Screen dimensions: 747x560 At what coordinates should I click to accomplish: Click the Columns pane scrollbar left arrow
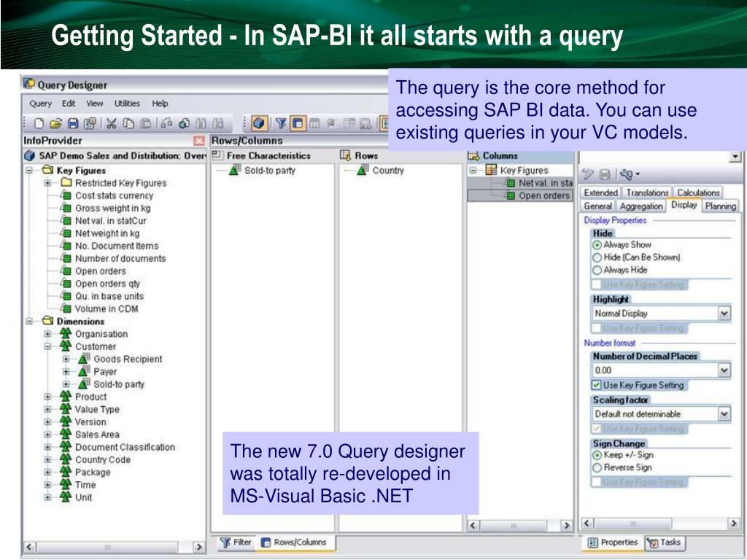[473, 525]
